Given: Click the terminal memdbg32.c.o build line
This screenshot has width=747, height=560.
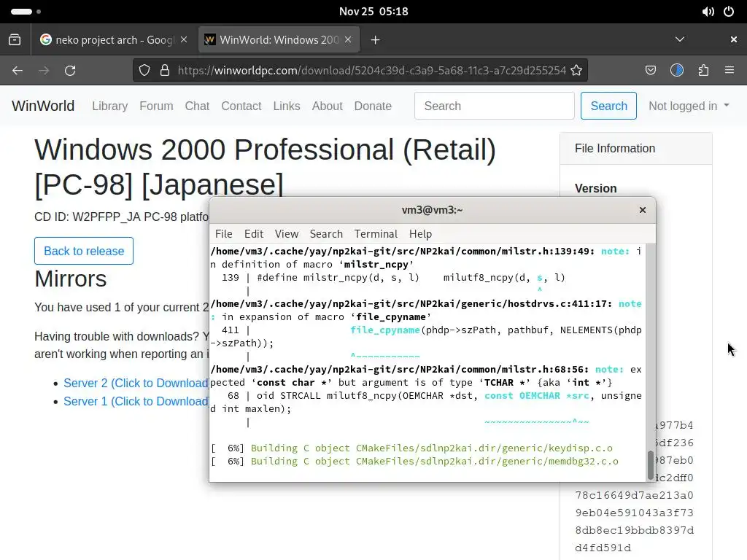Looking at the screenshot, I should point(415,462).
